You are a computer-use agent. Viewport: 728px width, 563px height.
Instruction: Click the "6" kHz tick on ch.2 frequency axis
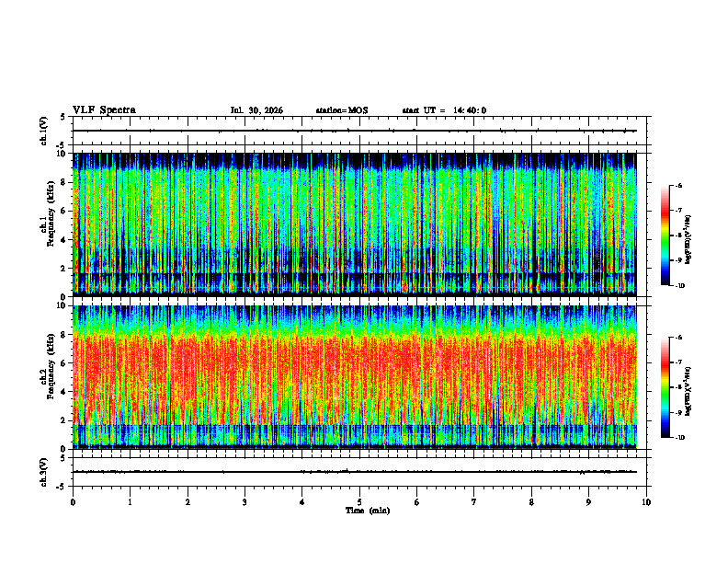click(x=63, y=363)
